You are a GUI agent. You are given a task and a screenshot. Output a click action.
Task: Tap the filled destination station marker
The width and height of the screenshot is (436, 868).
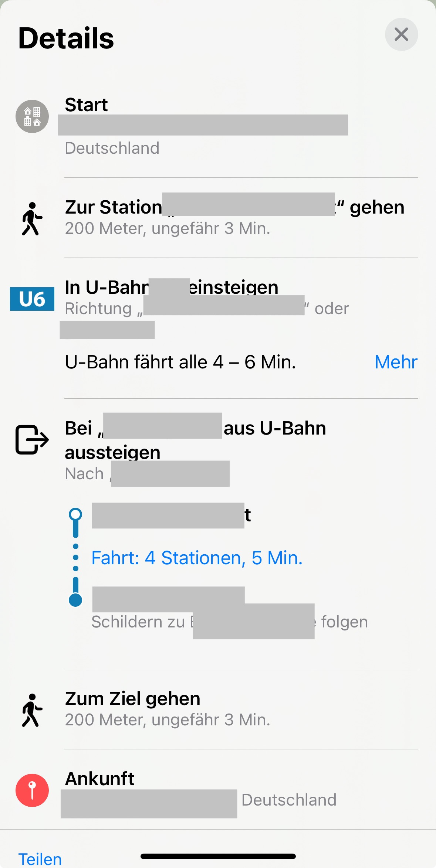pos(75,599)
